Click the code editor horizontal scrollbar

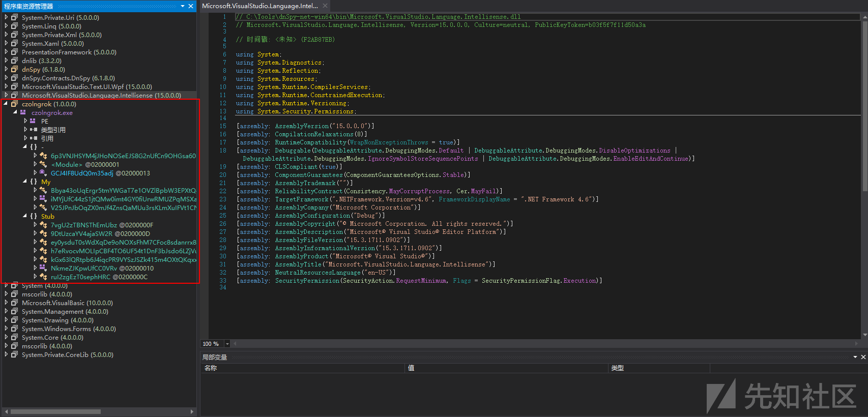coord(546,344)
